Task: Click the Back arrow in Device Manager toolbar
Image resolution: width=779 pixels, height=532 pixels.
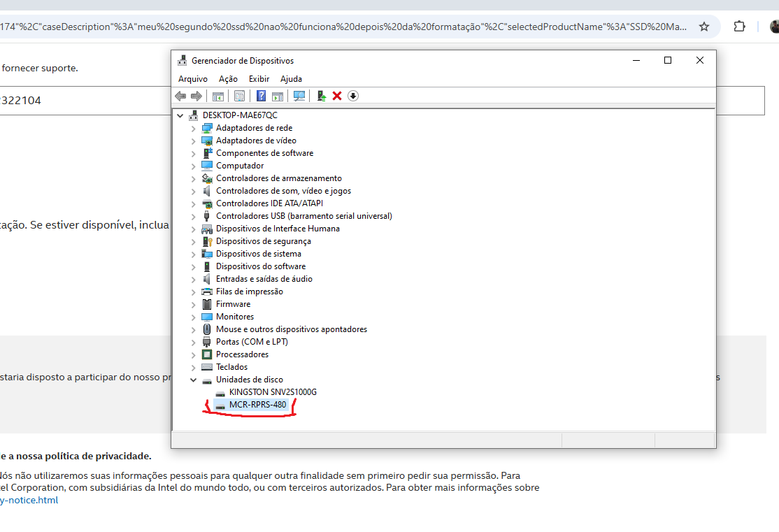Action: (x=180, y=96)
